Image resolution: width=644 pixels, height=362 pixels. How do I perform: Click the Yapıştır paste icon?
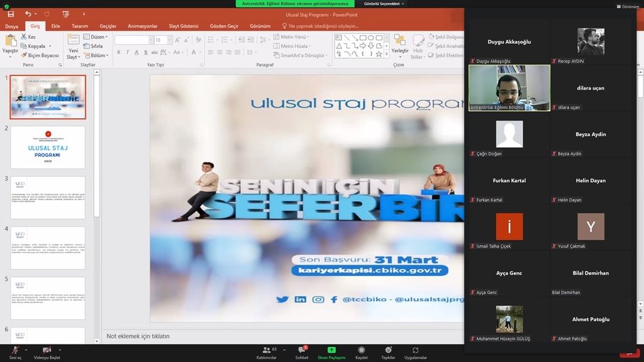click(10, 42)
